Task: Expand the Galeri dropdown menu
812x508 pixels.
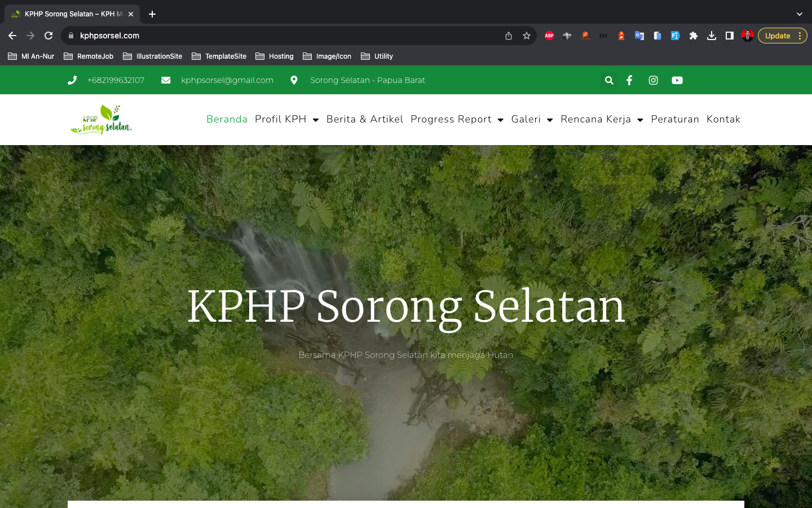Action: point(532,119)
